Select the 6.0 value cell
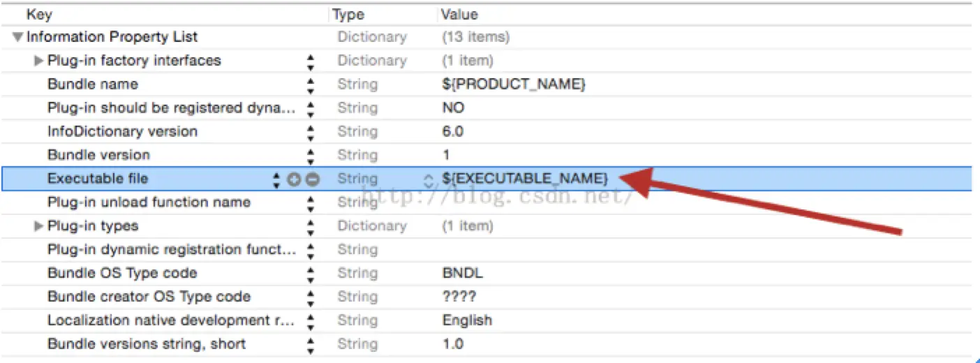 click(x=453, y=132)
